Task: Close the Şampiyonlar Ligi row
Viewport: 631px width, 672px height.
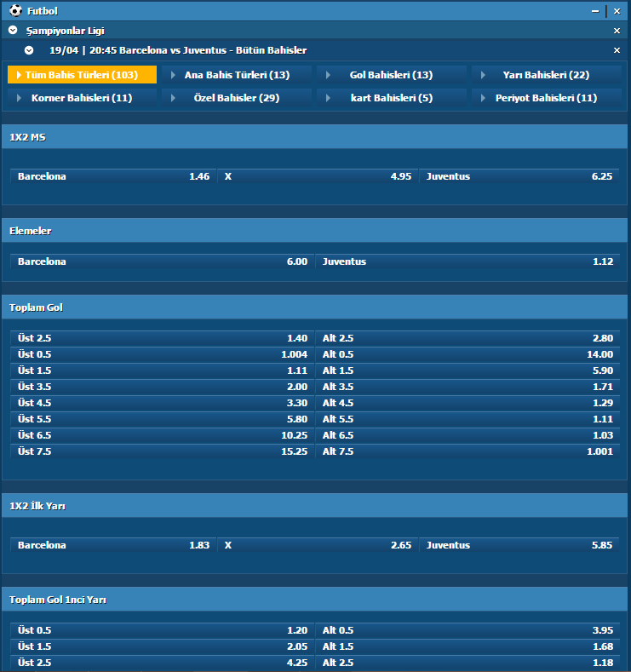Action: (617, 31)
